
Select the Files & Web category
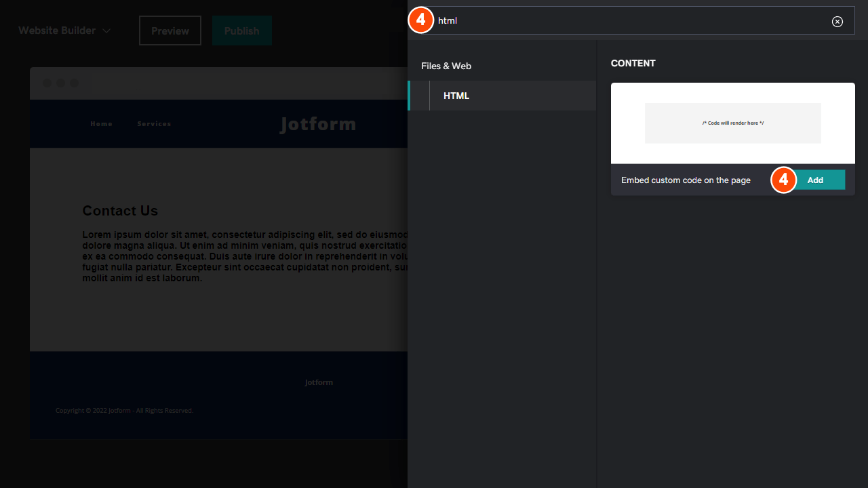click(446, 66)
